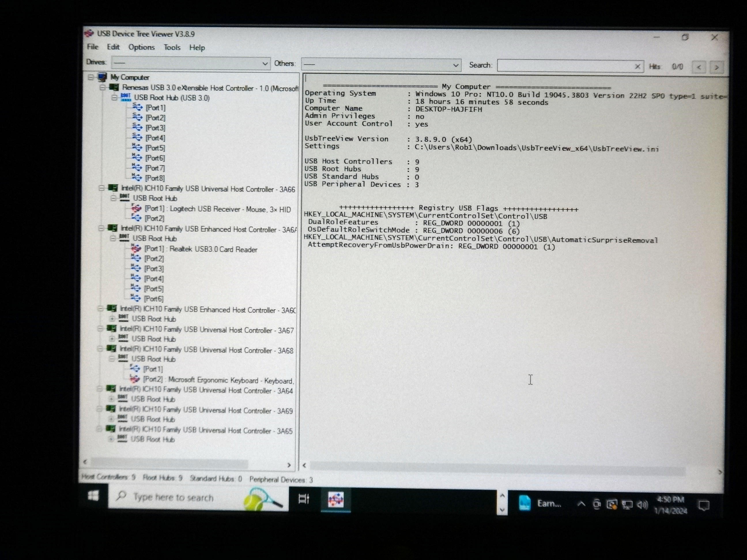Select the Microsoft Ergonomic Keyboard tree entry
Screen dimensions: 747x560
click(218, 380)
